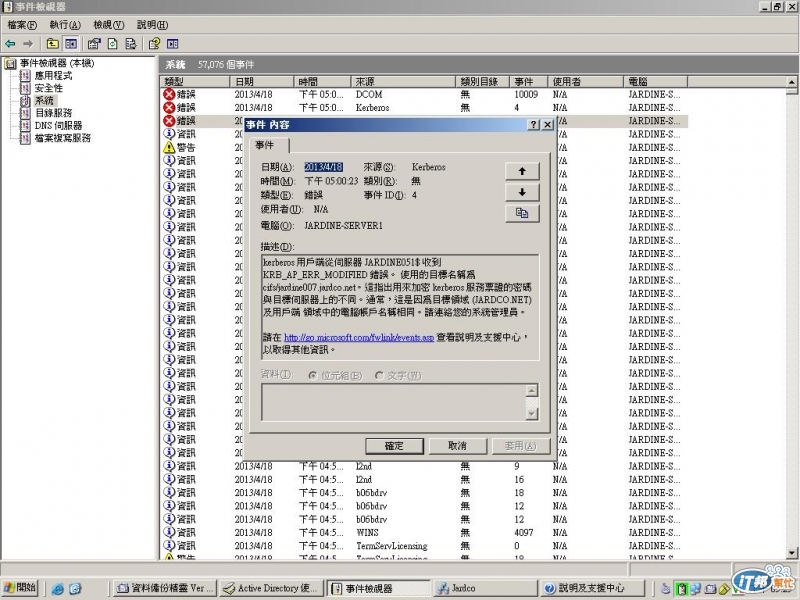Click the data box scroll down arrow
Screen dimensions: 800x600
[532, 414]
